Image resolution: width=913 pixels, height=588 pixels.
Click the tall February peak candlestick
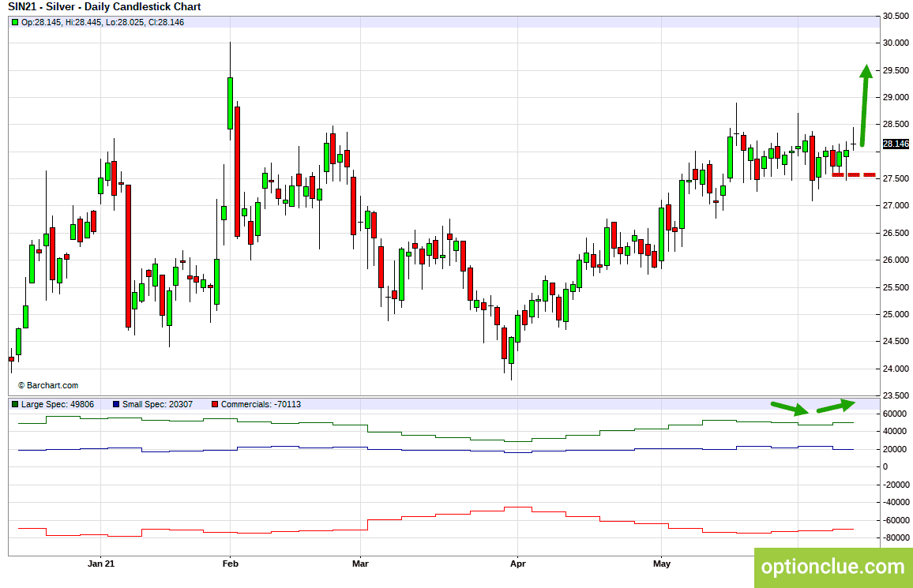[230, 92]
